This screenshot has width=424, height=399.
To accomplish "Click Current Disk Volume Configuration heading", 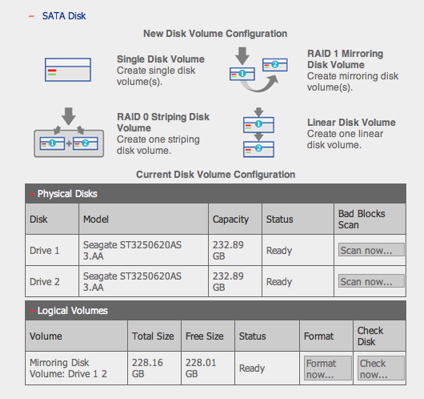I will [x=215, y=175].
